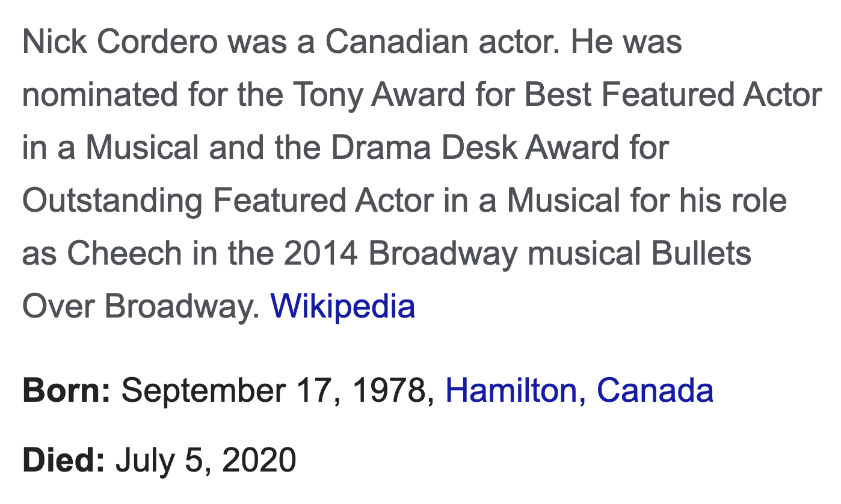Open the Wikipedia source link

(343, 306)
